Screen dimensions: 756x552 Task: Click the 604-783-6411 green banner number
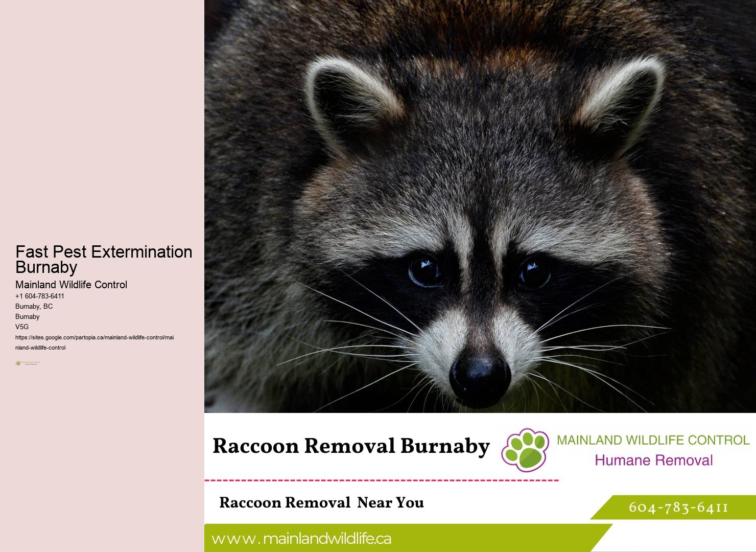(x=678, y=508)
